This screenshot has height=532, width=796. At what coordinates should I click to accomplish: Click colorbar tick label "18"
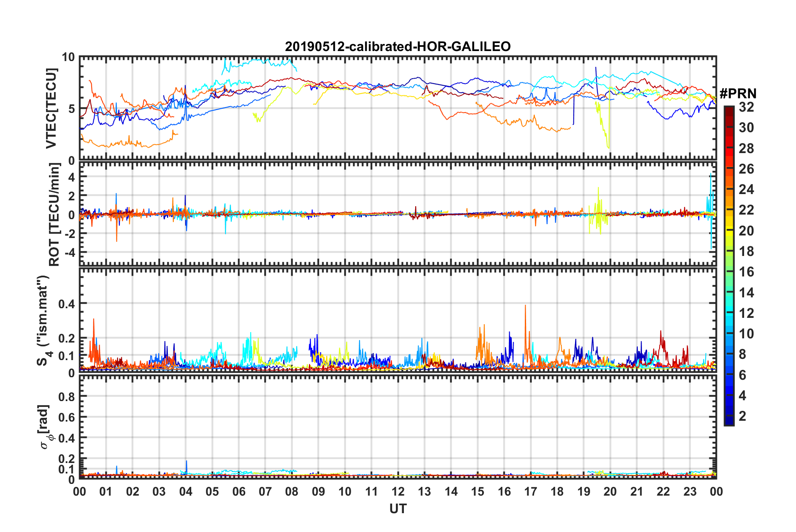(746, 251)
